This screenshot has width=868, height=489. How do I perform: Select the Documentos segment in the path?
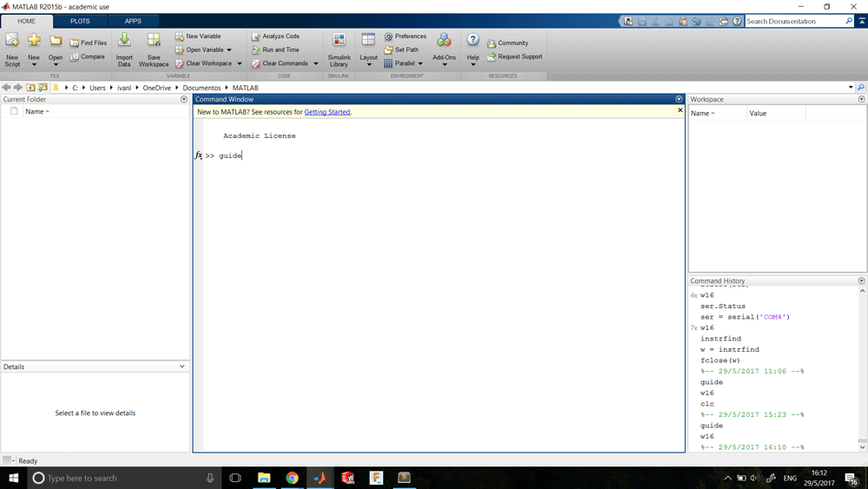tap(201, 88)
